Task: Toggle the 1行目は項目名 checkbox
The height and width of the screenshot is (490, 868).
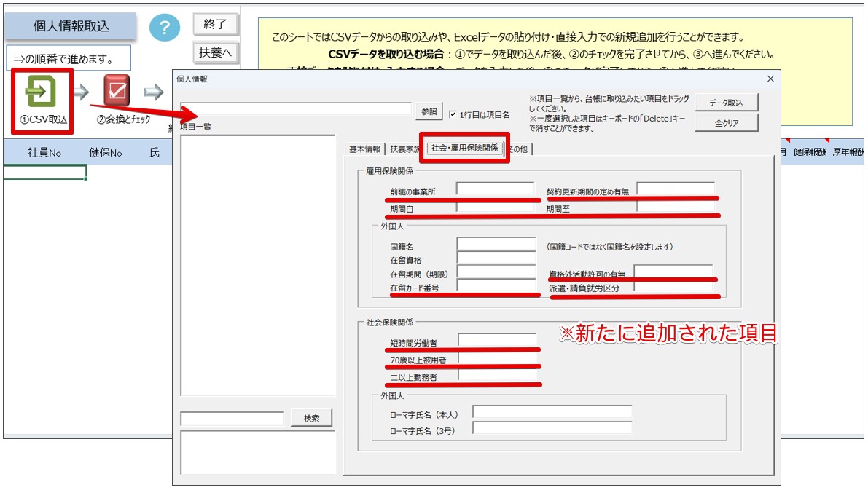Action: click(x=453, y=114)
